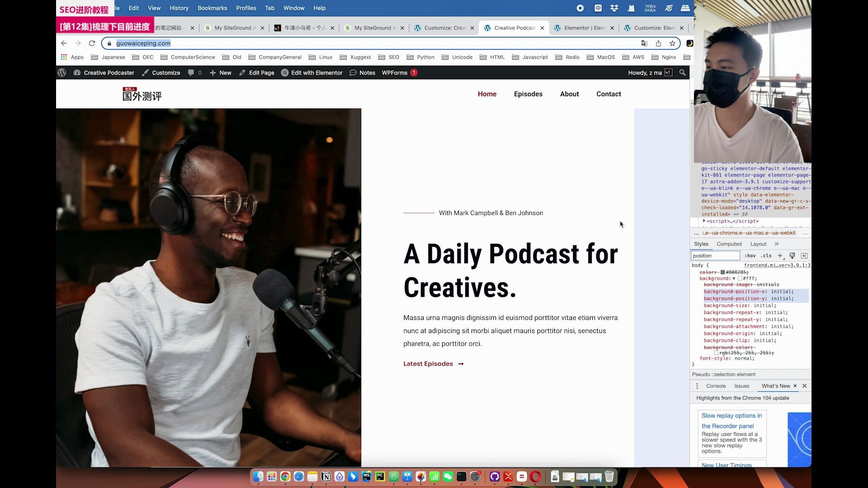Viewport: 868px width, 488px height.
Task: Open Google Chrome from the dock
Action: 285,477
